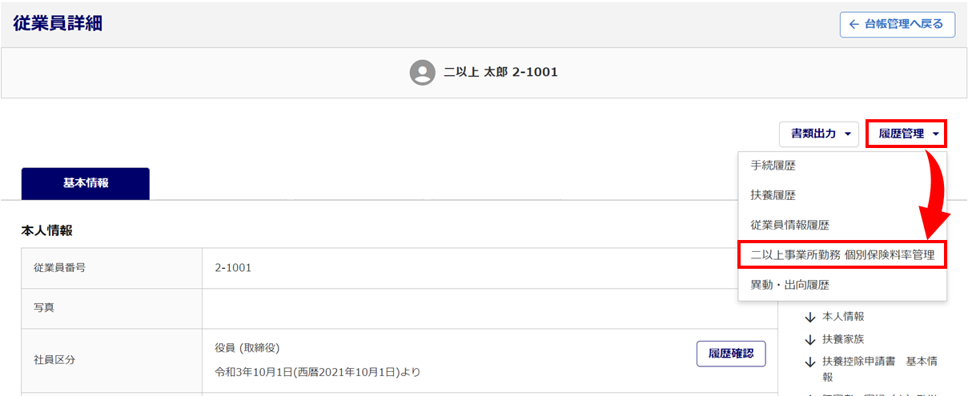Select 手続履歴 from the menu
980x396 pixels.
click(773, 166)
